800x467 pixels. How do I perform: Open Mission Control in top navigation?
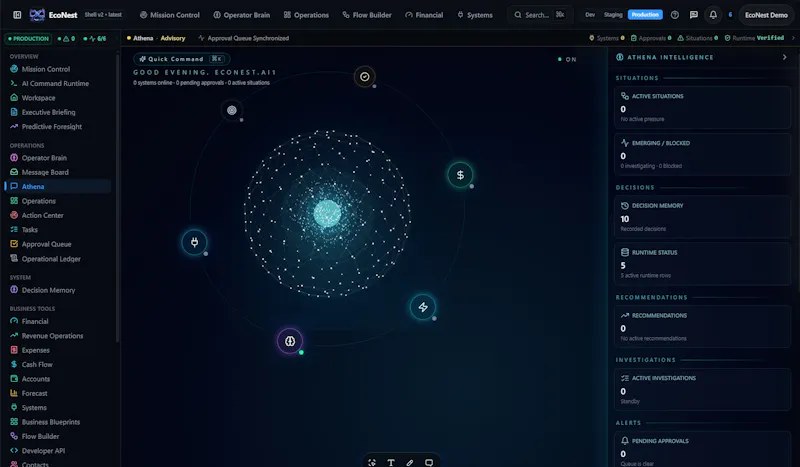pyautogui.click(x=169, y=15)
